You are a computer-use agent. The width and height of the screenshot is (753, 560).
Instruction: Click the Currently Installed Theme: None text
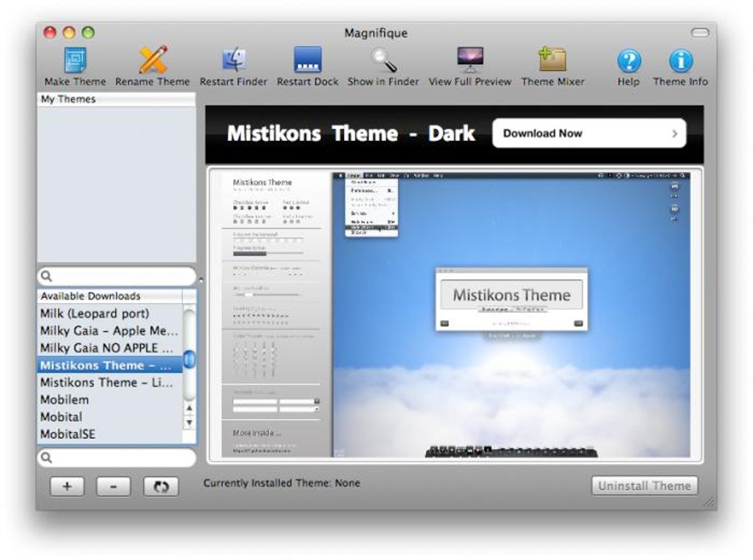pyautogui.click(x=282, y=483)
